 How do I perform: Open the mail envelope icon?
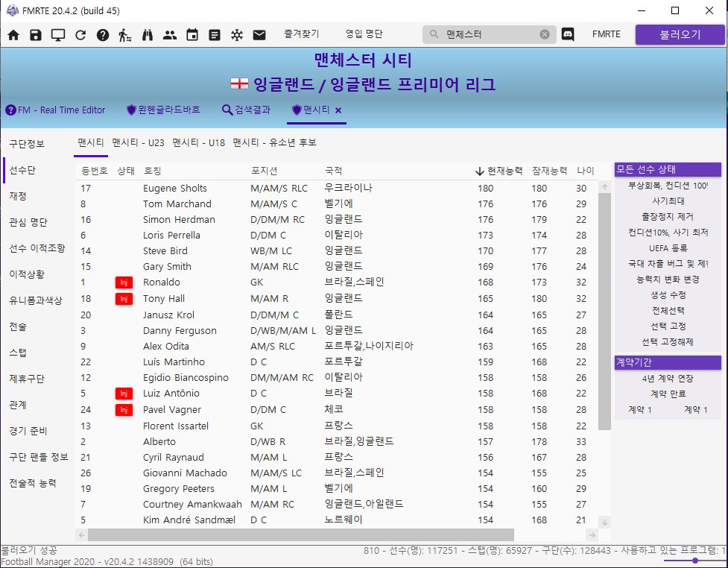pos(259,35)
